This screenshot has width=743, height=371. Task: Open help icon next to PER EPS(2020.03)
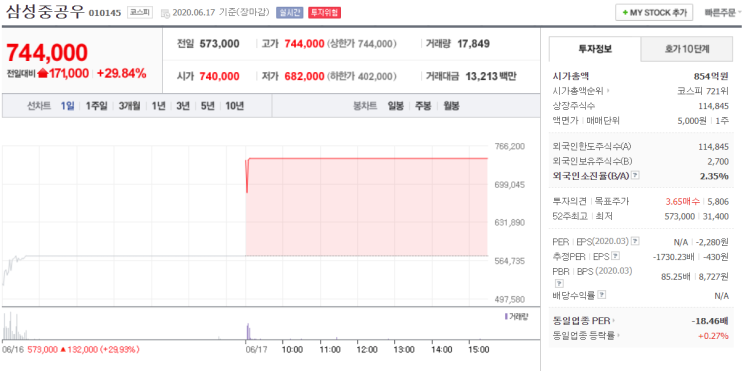[x=635, y=242]
